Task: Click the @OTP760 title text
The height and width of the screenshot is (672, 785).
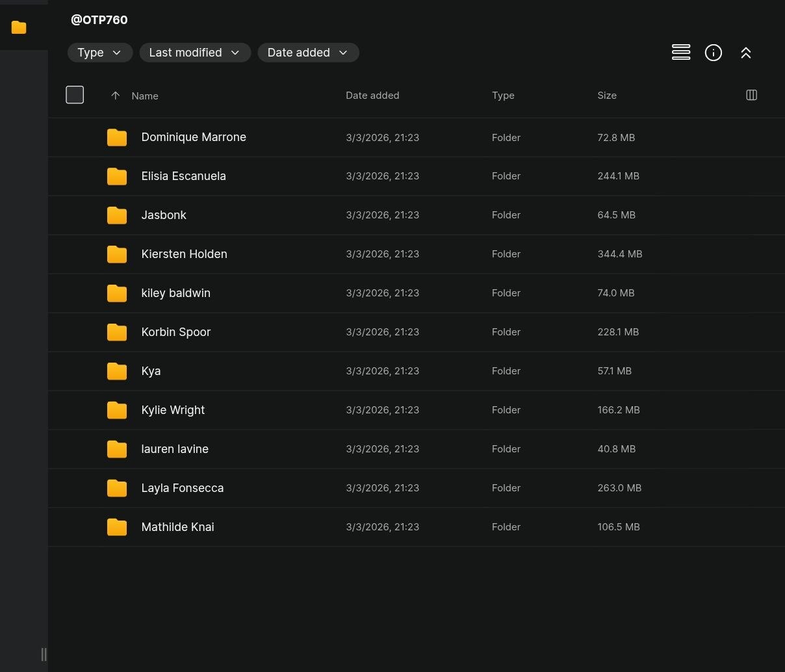Action: click(99, 20)
